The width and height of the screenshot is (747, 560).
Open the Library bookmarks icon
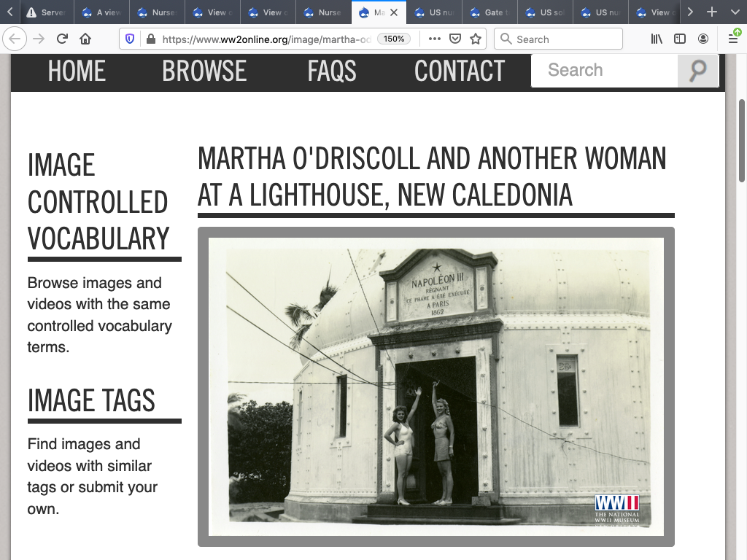click(657, 39)
